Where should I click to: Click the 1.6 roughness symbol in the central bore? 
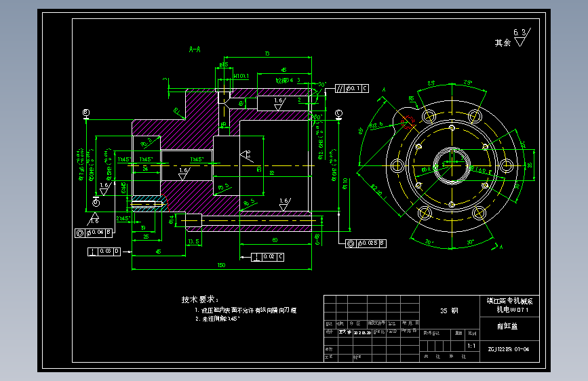(x=184, y=173)
